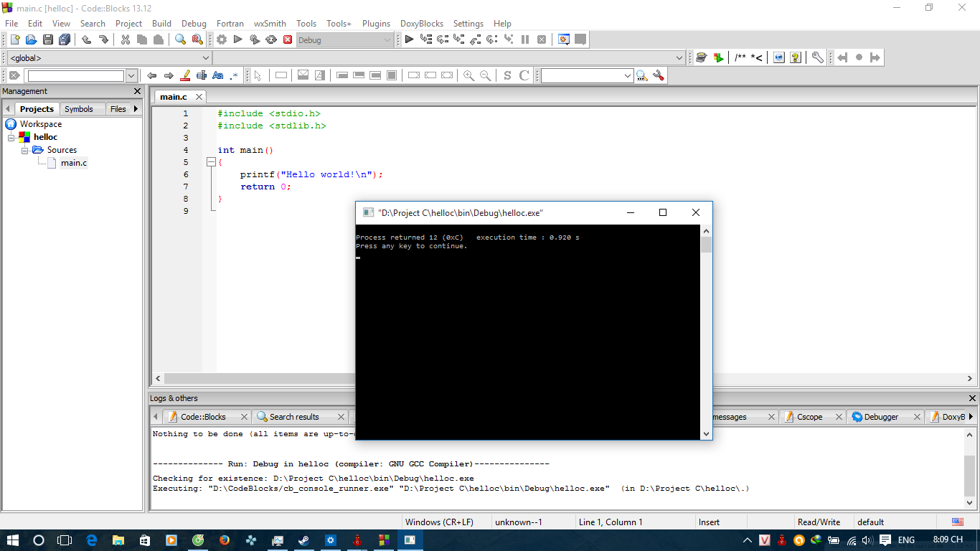This screenshot has width=980, height=551.
Task: Toggle the regex (.*) search option
Action: (x=234, y=76)
